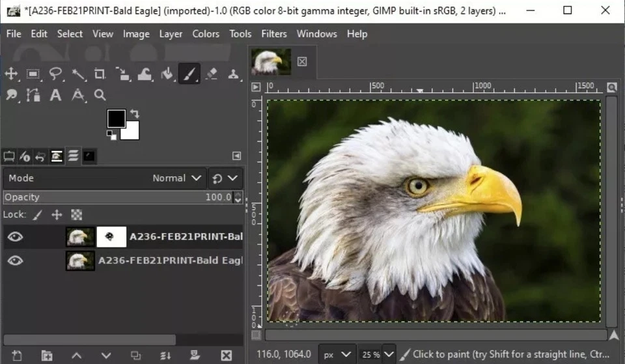
Task: Hide the top masked eagle layer
Action: 15,236
